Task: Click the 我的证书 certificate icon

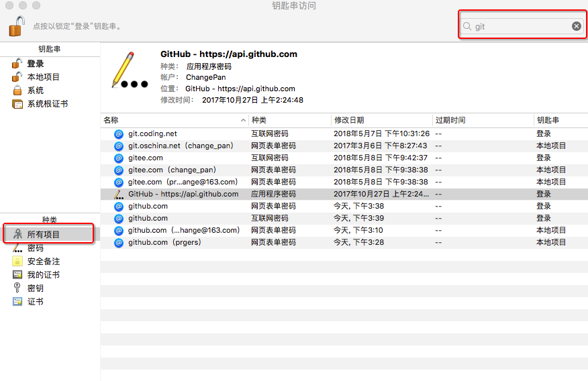Action: [x=17, y=274]
